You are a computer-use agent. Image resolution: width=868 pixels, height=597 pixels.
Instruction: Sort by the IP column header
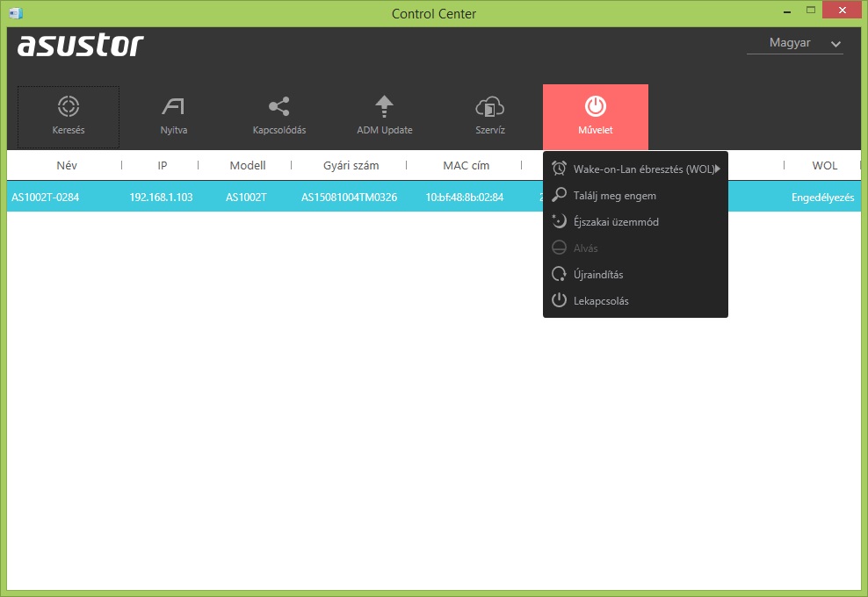163,165
